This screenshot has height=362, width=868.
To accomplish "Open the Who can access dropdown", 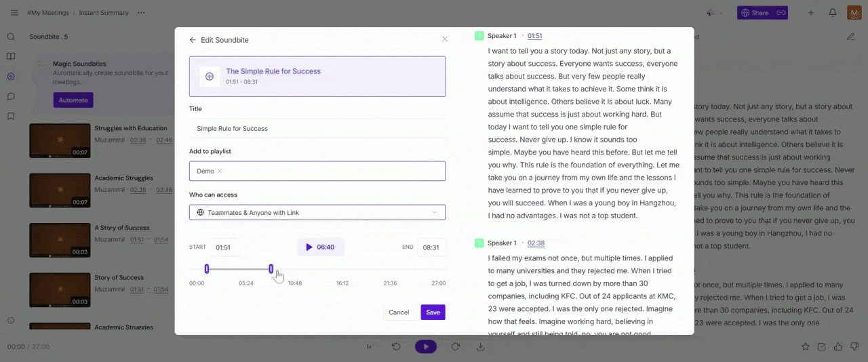I will pos(317,212).
